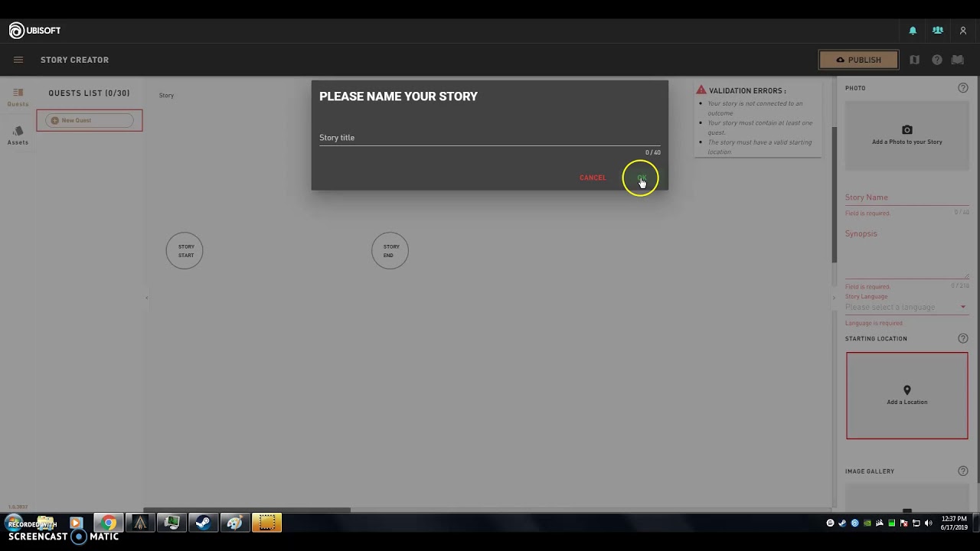980x551 pixels.
Task: Open Assassin's Creed icon in taskbar
Action: click(140, 523)
